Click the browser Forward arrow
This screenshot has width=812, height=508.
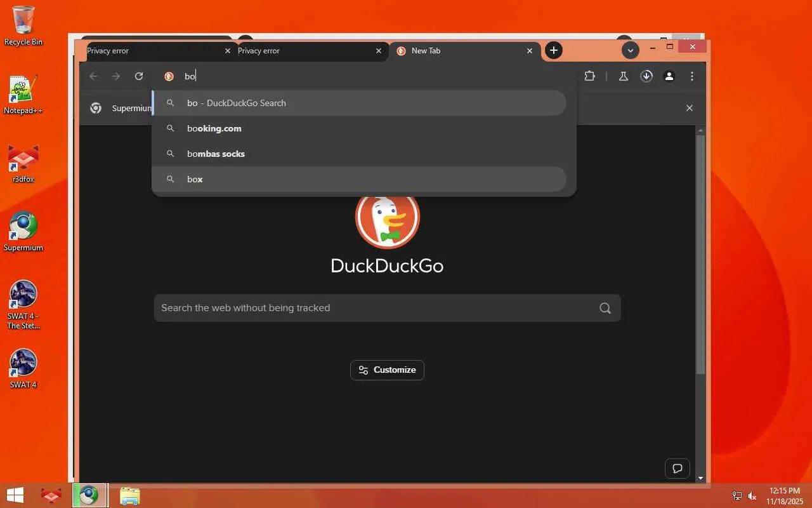tap(115, 76)
